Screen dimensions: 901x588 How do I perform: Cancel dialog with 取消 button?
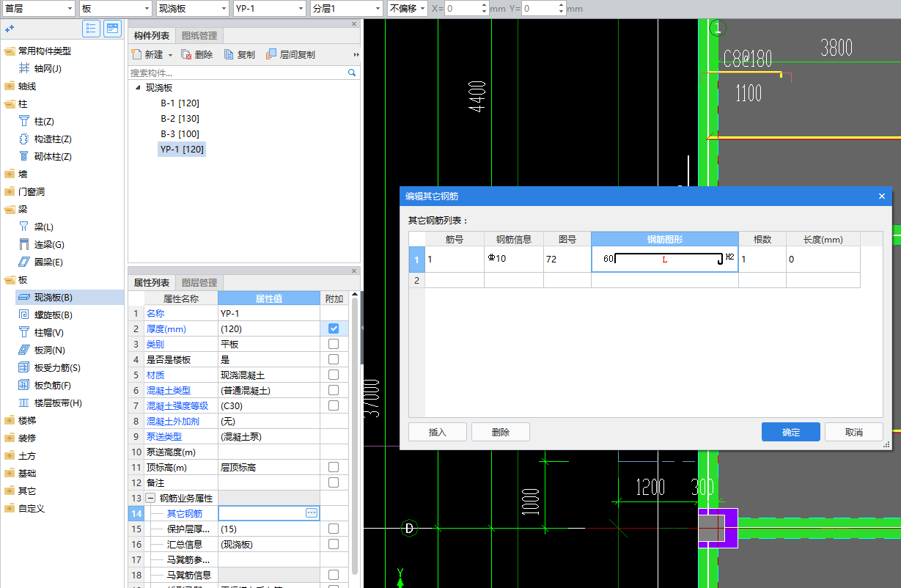tap(854, 432)
